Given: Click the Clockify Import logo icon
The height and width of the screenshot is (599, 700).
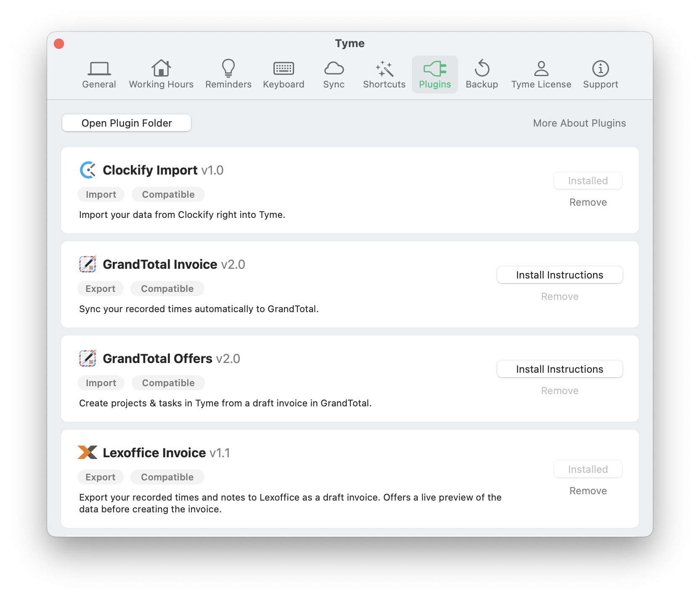Looking at the screenshot, I should click(87, 170).
